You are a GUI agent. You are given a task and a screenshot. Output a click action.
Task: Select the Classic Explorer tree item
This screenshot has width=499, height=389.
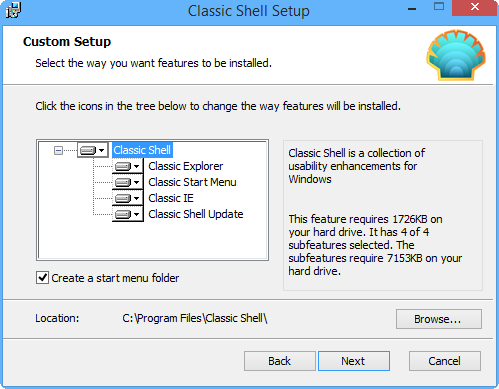coord(186,166)
